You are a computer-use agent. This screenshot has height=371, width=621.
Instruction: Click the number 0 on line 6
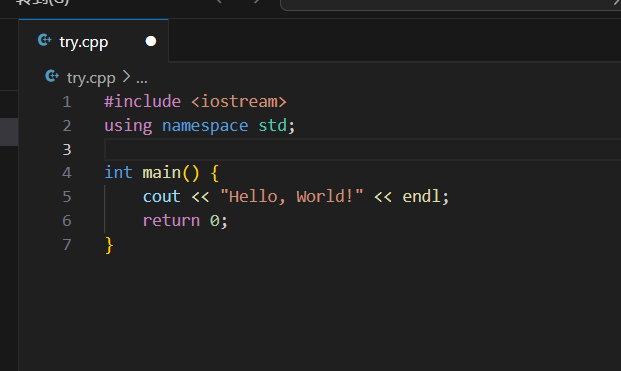214,221
